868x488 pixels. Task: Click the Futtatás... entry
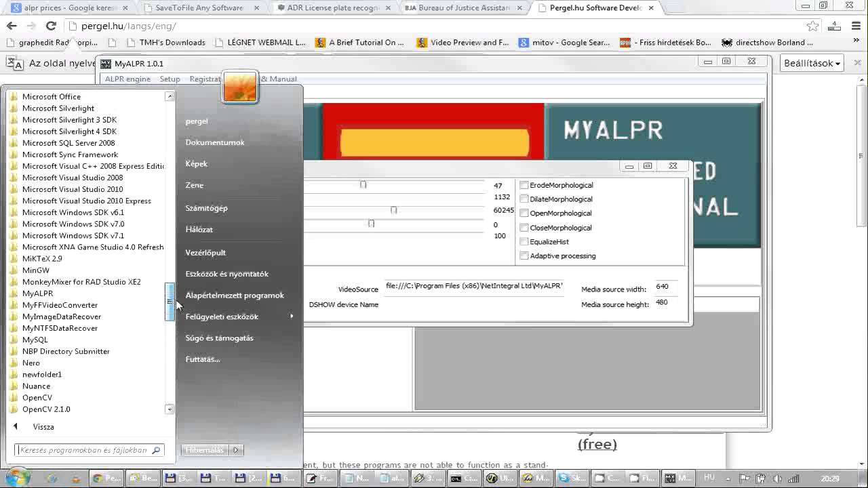pos(203,359)
